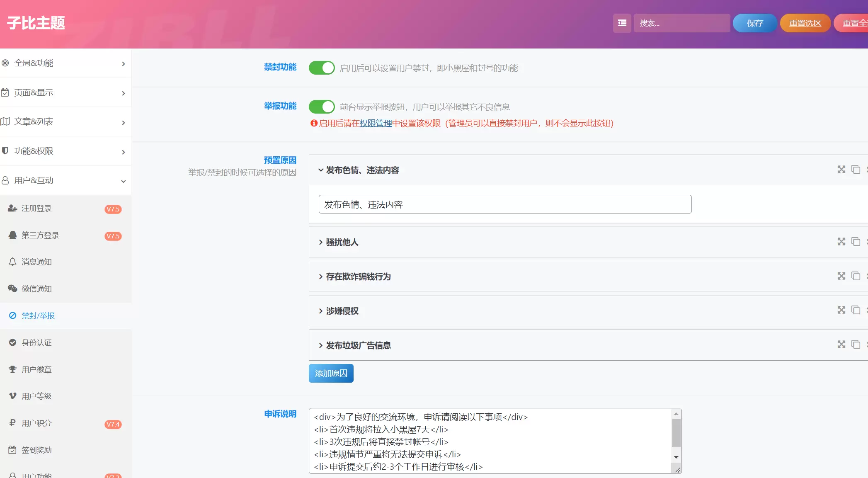Open 用户积分 settings page

point(65,423)
